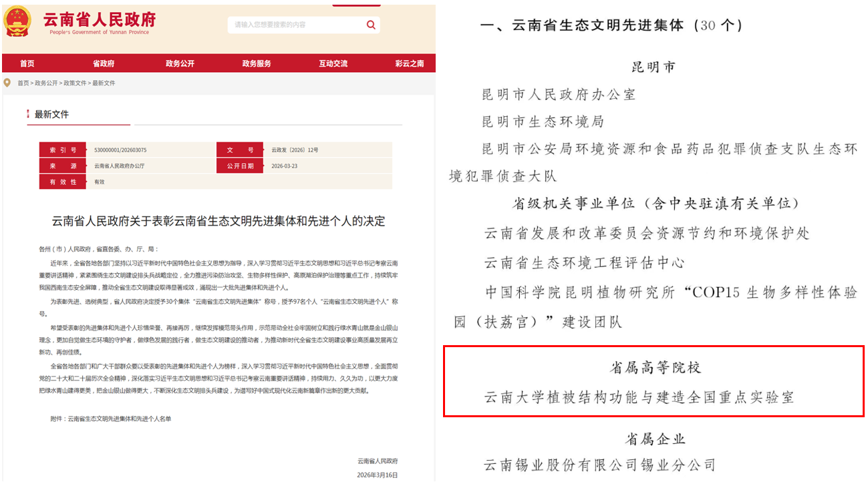Screen dimensions: 868x482
Task: Go to 省政府 in the navigation bar
Action: point(103,63)
